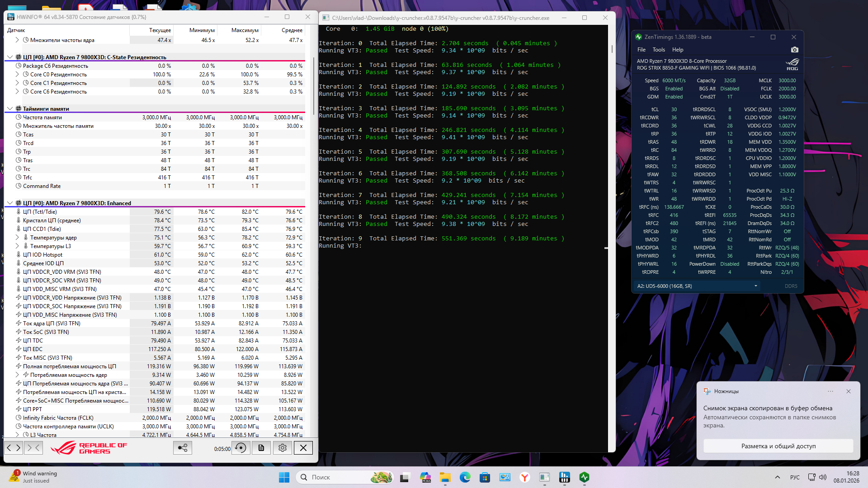The image size is (868, 488).
Task: Close HWiNFO sensors with X button
Action: coord(303,448)
